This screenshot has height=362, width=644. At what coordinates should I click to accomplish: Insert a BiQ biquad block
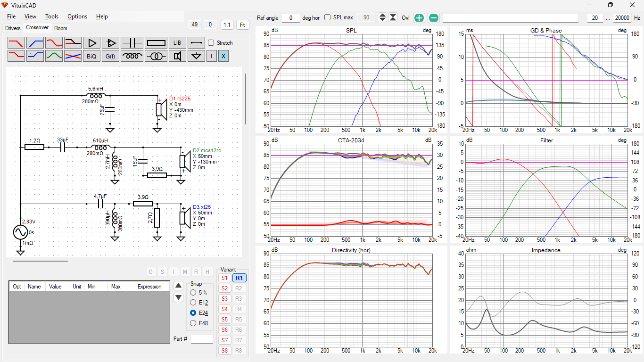click(x=91, y=56)
